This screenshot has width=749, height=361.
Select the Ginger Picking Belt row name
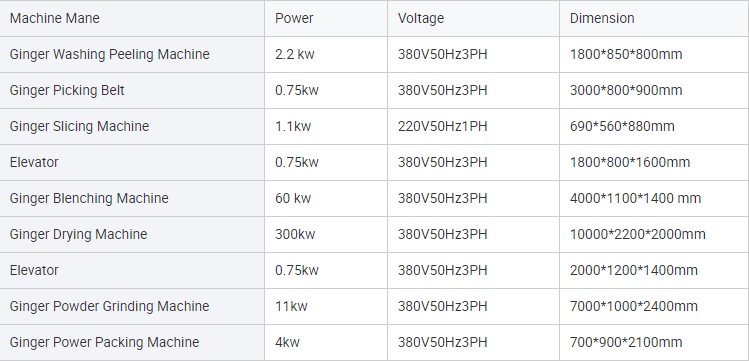[x=67, y=90]
